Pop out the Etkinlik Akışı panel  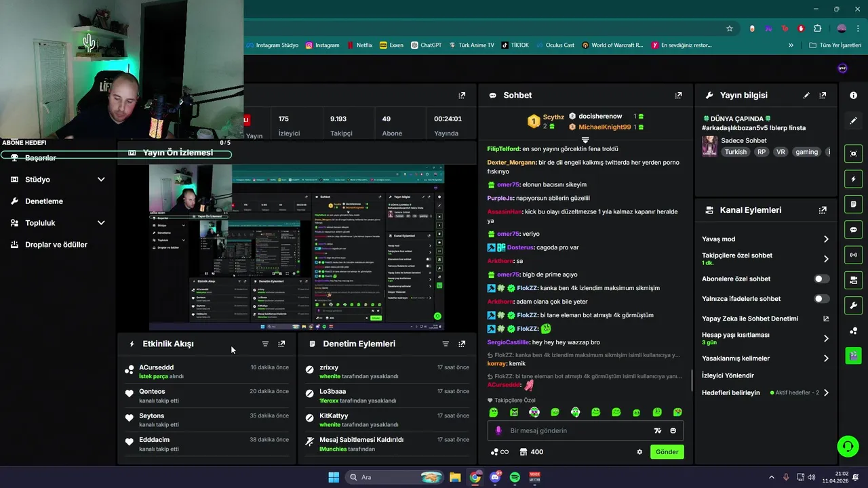[x=281, y=344]
